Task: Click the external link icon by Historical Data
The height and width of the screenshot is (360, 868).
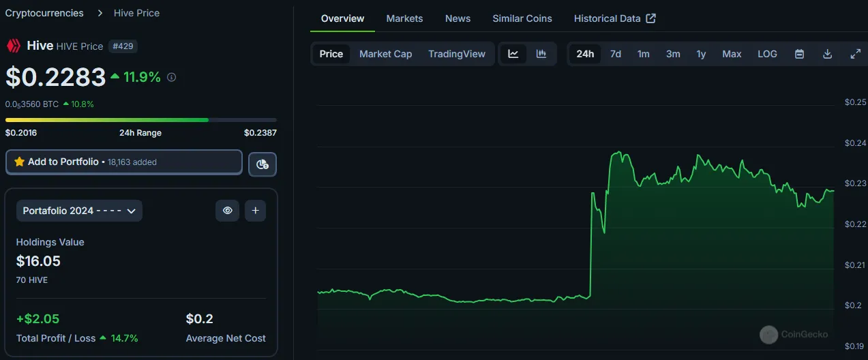Action: click(650, 18)
